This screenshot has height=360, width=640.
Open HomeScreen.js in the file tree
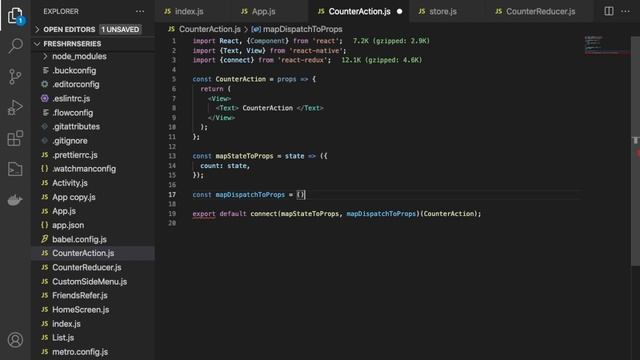(80, 310)
